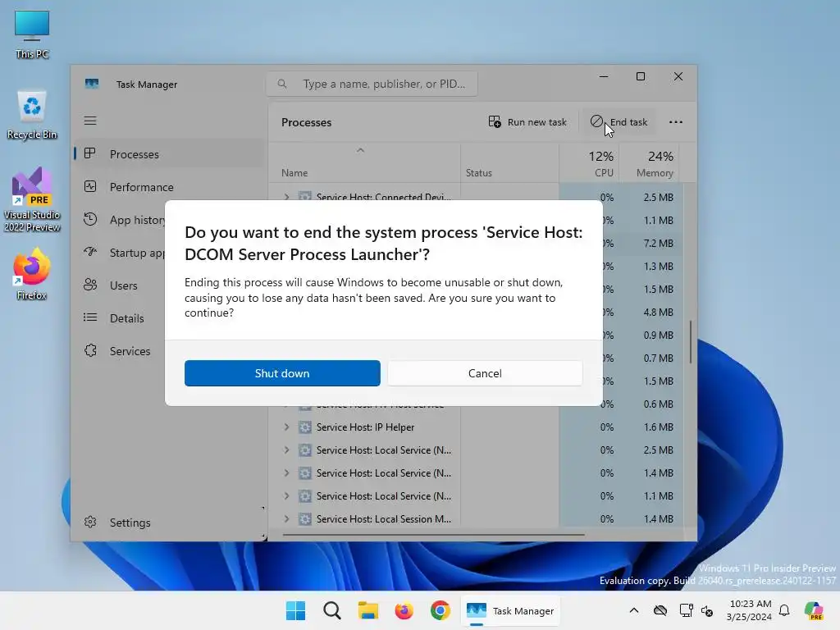Expand Service Host: IP Helper row
Screen dimensions: 840x630
pos(286,427)
